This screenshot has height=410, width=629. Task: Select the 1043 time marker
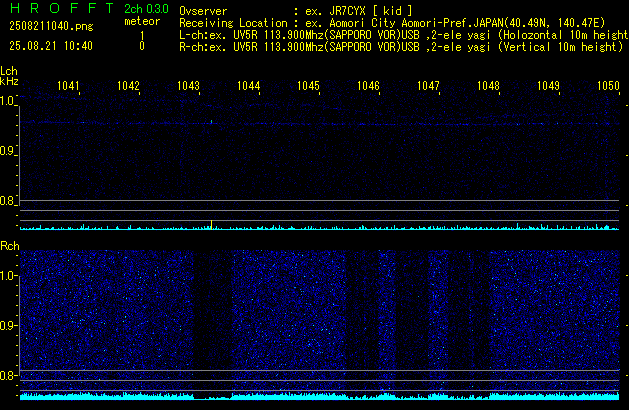click(188, 86)
